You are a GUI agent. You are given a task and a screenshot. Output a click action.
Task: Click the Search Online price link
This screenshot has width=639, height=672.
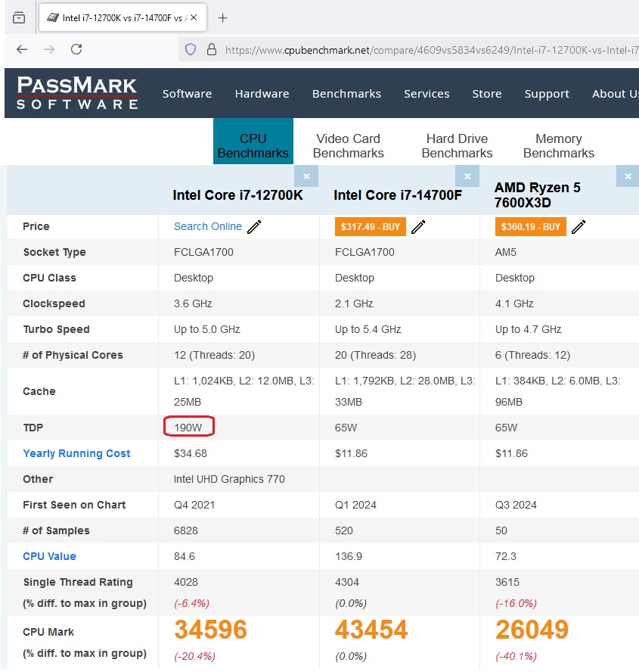(208, 226)
